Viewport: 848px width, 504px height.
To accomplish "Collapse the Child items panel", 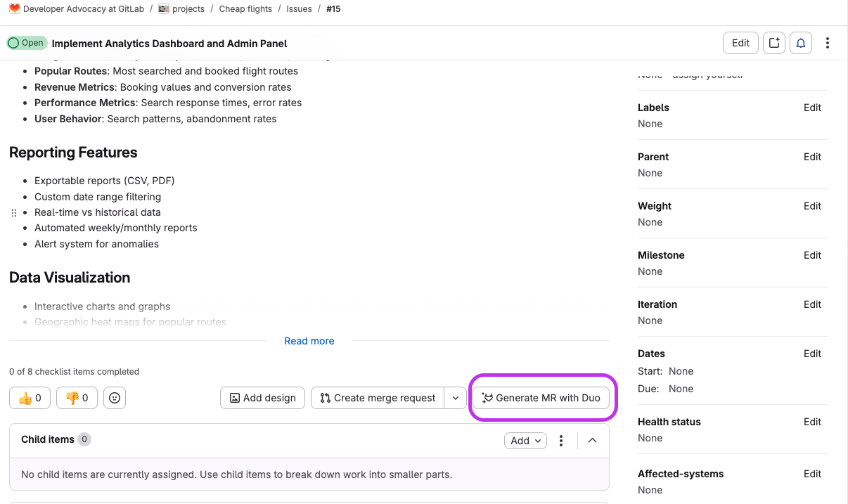I will [592, 440].
